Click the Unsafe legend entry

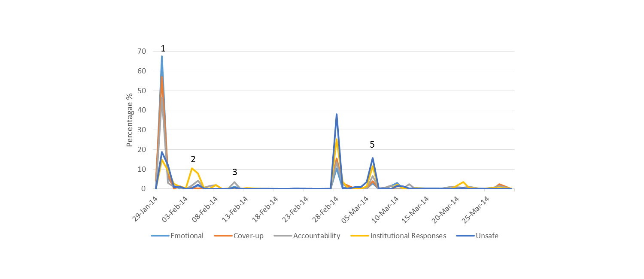[487, 236]
